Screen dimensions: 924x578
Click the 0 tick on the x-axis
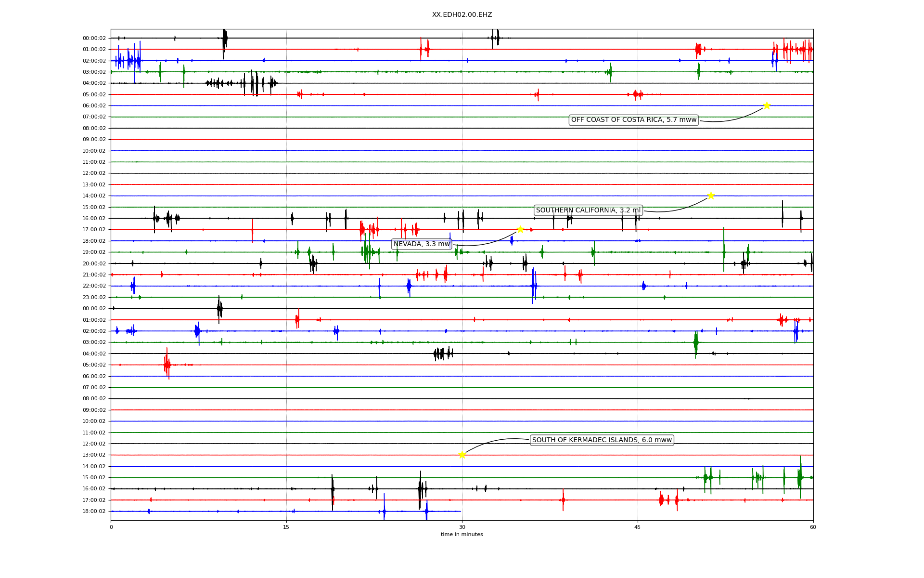(111, 527)
